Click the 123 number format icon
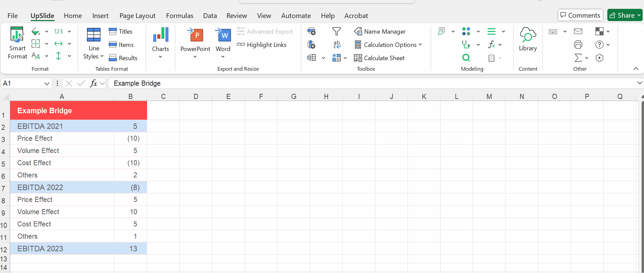Viewport: 644px width, 273px height. tap(58, 31)
